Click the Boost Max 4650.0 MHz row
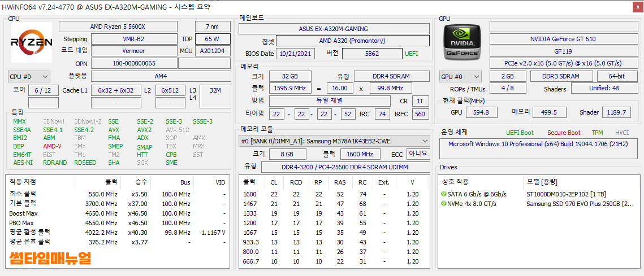This screenshot has height=276, width=644. click(x=118, y=213)
